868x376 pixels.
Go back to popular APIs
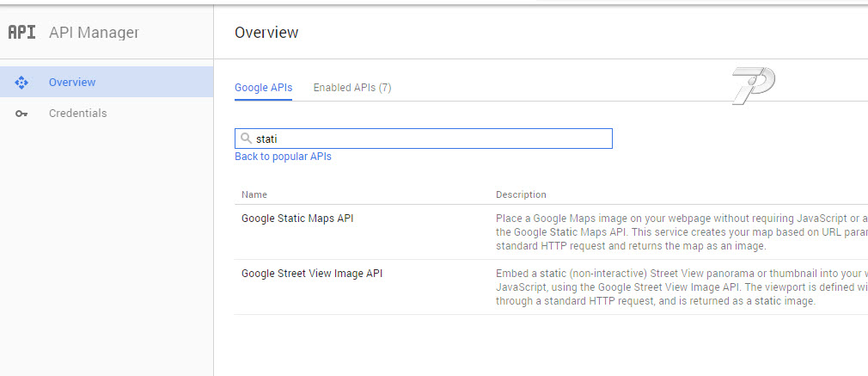[x=283, y=157]
